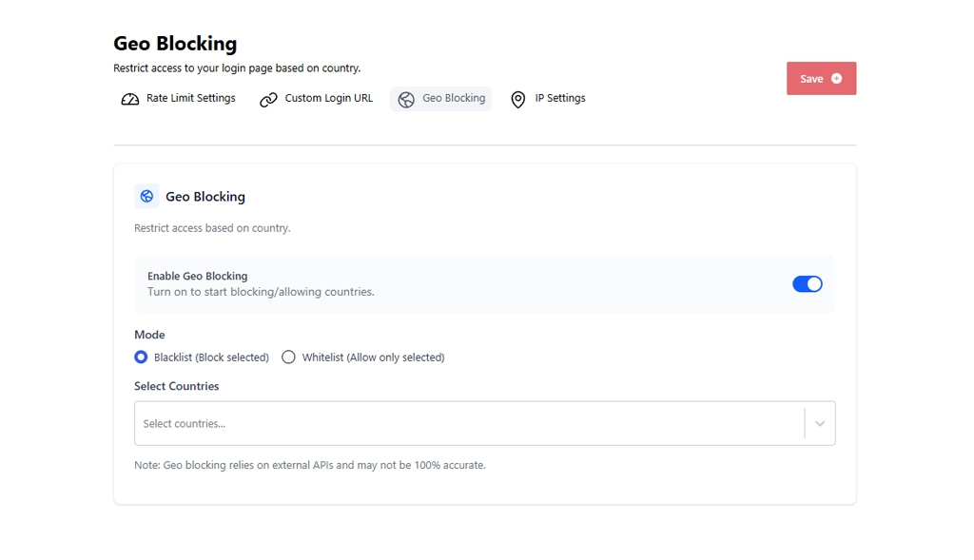Click 'Restrict access based on country.' text
The height and width of the screenshot is (560, 974).
(212, 228)
